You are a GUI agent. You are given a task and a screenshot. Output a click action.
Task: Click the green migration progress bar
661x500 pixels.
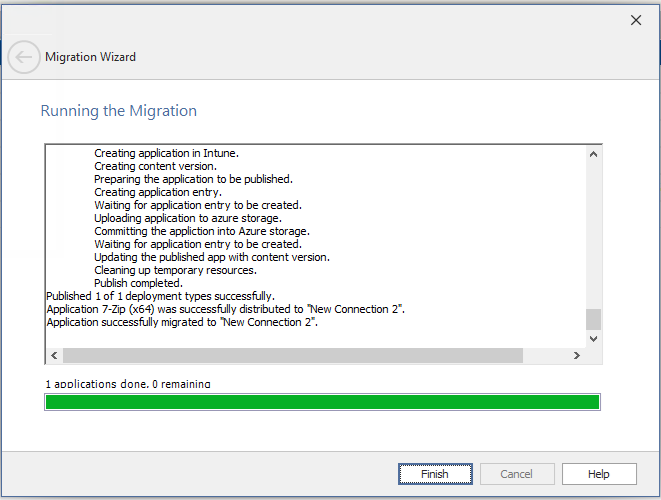click(322, 402)
